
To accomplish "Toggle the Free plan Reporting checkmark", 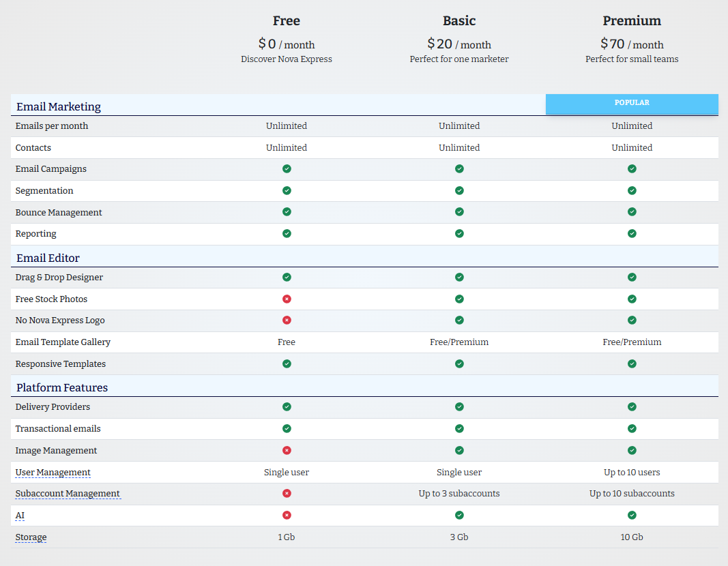I will [287, 233].
